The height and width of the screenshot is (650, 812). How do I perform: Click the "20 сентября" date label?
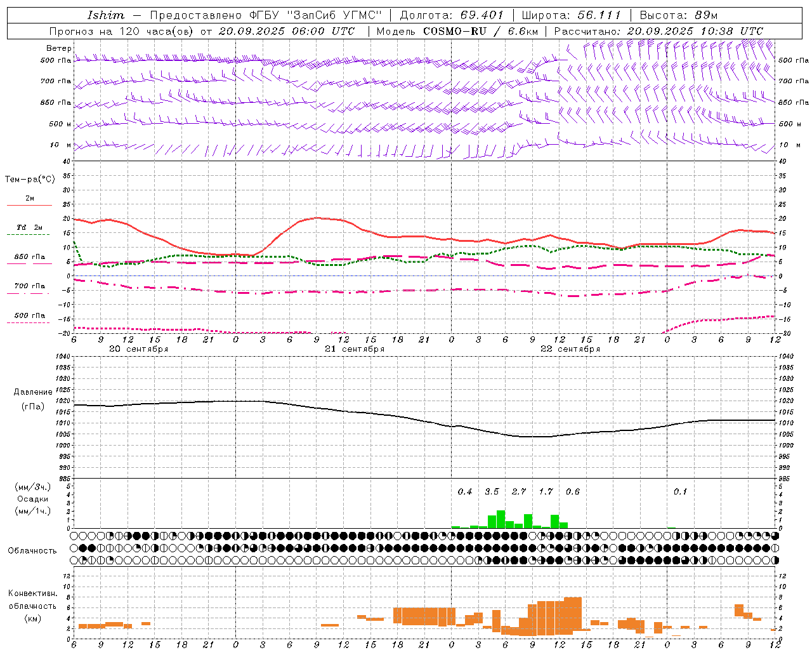(x=139, y=349)
